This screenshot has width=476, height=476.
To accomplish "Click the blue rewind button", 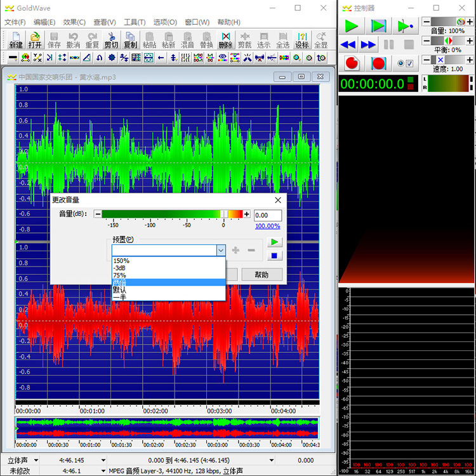I will (x=348, y=44).
